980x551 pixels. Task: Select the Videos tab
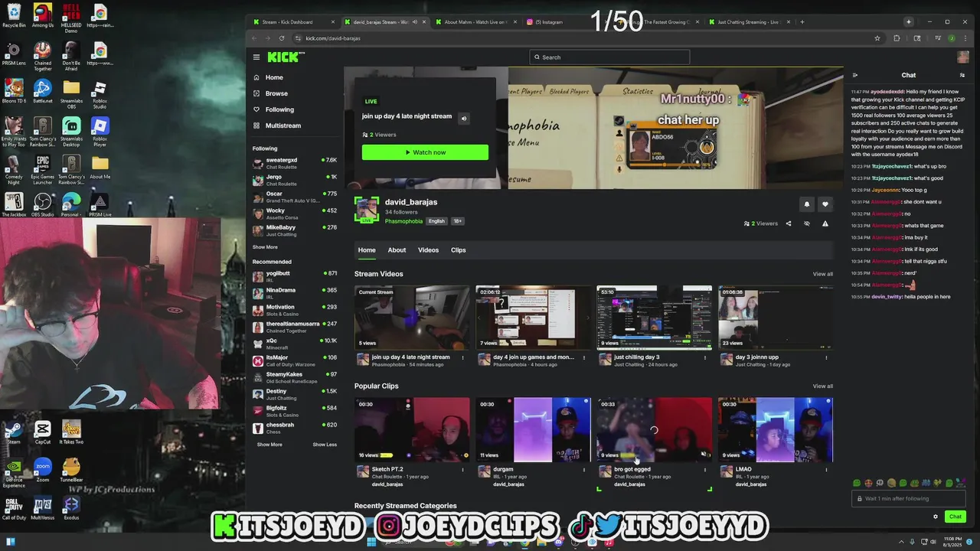(x=428, y=250)
